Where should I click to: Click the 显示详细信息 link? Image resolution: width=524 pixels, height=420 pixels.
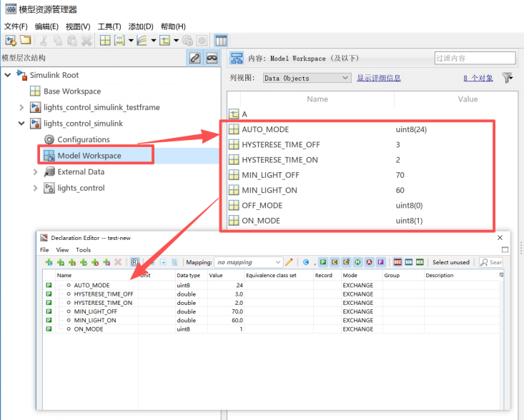click(379, 78)
